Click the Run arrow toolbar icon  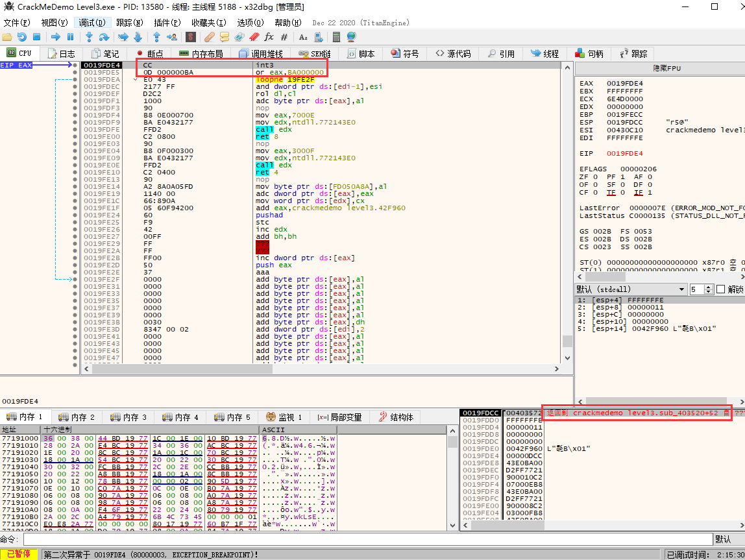point(56,37)
